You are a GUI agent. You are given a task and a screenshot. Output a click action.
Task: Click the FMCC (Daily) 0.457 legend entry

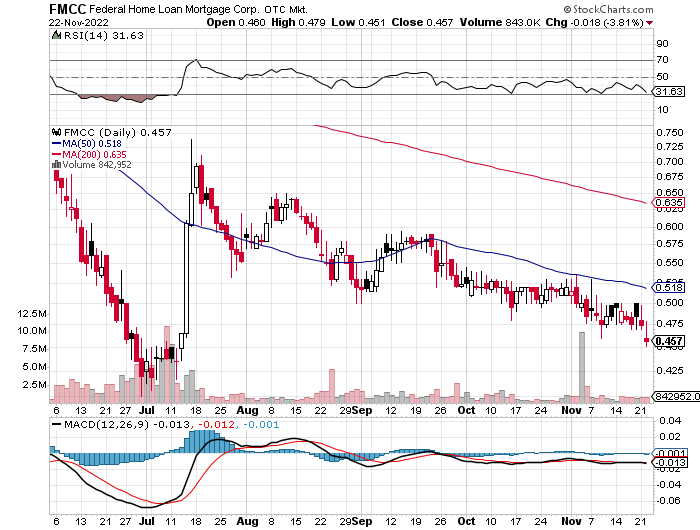tap(118, 132)
